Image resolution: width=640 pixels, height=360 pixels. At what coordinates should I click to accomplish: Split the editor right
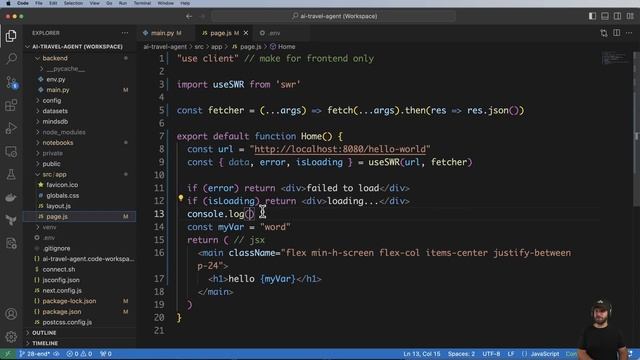tap(617, 33)
